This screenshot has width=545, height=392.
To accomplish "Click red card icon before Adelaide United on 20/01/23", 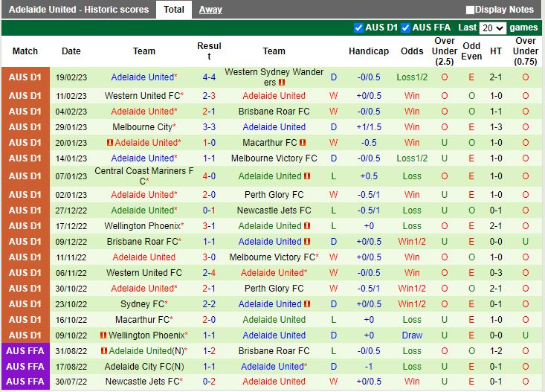I will (110, 143).
